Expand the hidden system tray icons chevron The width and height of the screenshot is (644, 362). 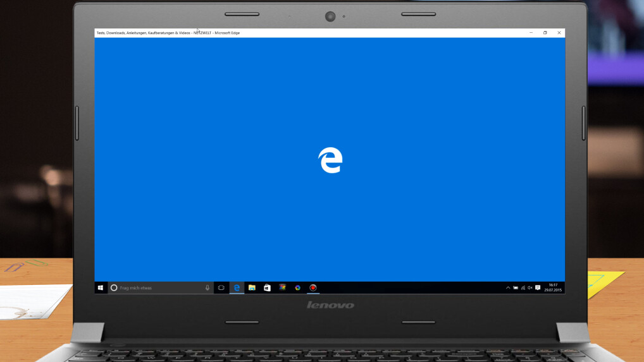(x=508, y=287)
